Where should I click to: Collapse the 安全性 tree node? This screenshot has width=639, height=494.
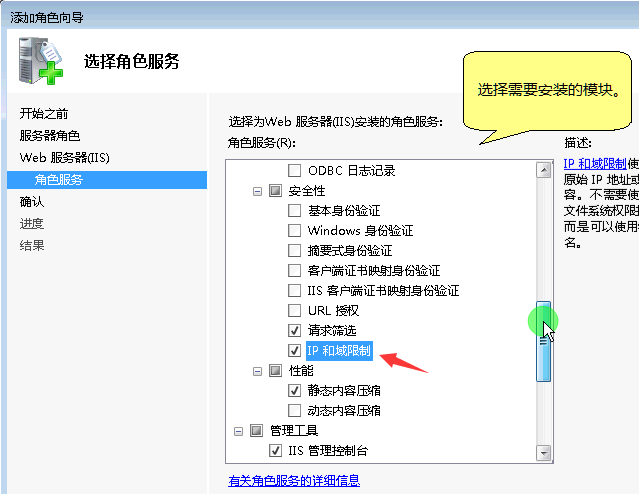click(x=258, y=191)
